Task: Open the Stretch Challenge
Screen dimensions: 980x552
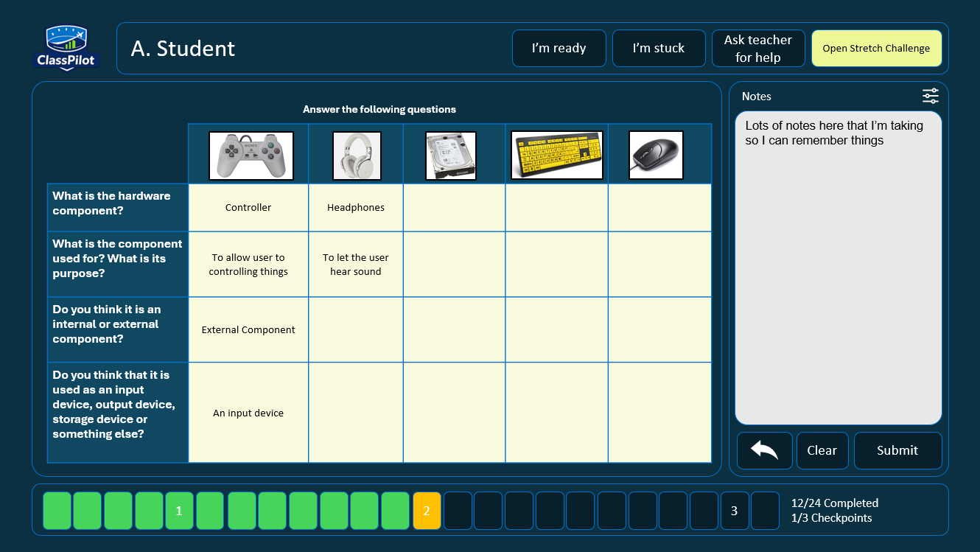Action: pyautogui.click(x=876, y=48)
